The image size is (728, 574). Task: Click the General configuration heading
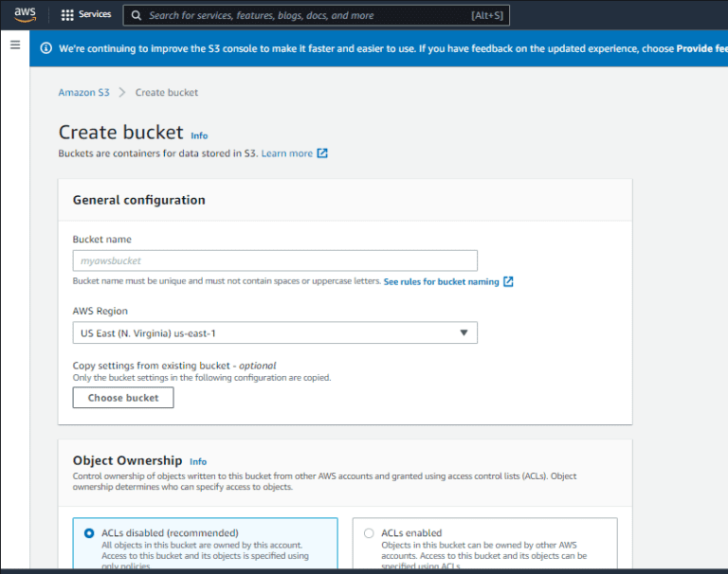pyautogui.click(x=138, y=200)
